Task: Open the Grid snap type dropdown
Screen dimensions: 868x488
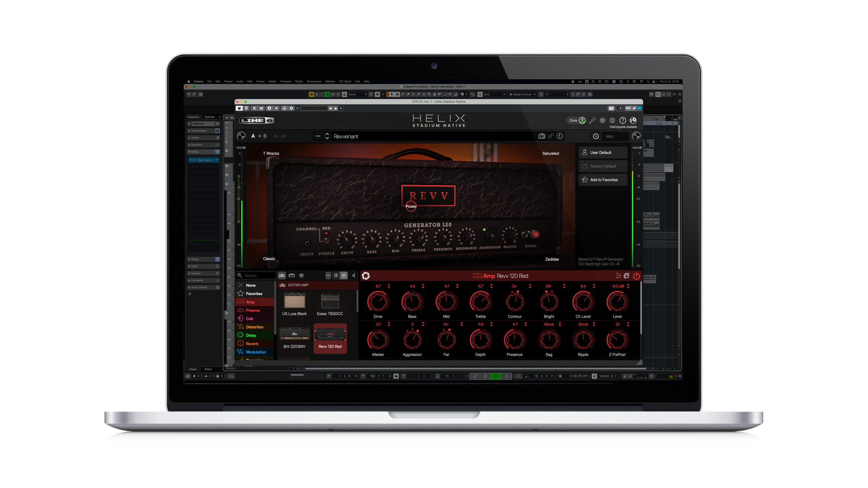Action: [494, 95]
